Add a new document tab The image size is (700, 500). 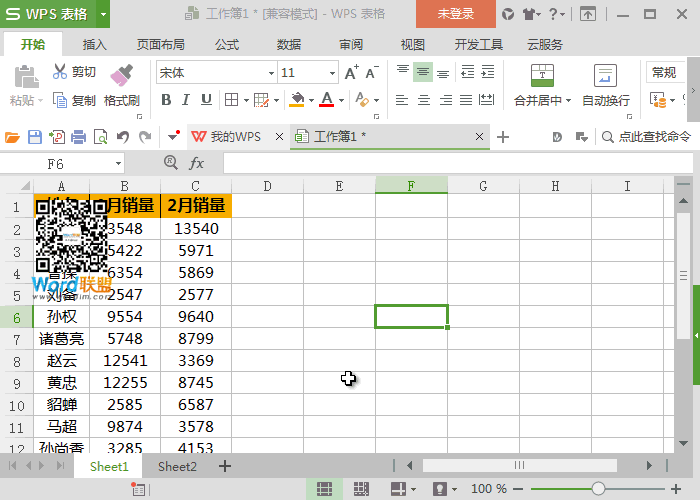click(x=503, y=137)
